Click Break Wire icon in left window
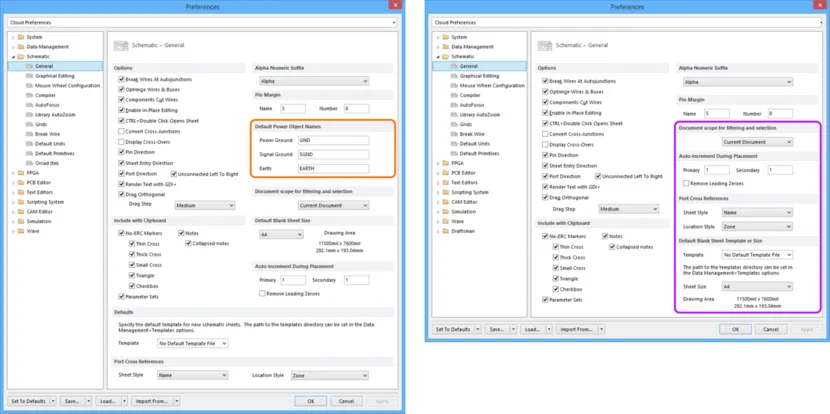This screenshot has width=830, height=414. 30,134
